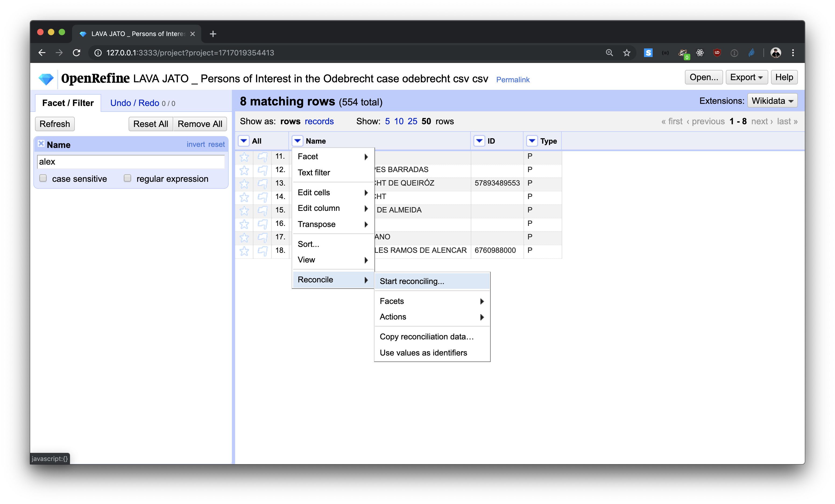The width and height of the screenshot is (835, 504).
Task: Open the browser zoom indicator
Action: point(609,53)
